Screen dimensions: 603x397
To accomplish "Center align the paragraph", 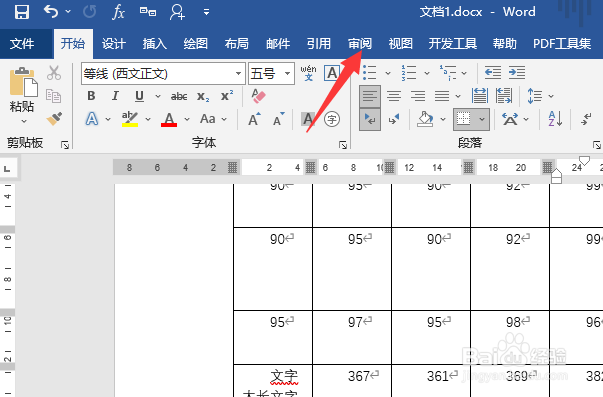I will coord(394,96).
